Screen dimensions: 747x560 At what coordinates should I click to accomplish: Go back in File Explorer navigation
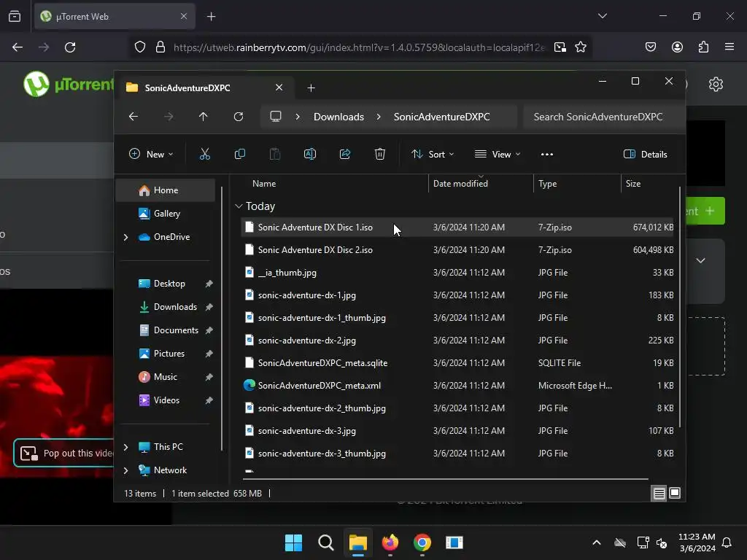click(x=133, y=117)
